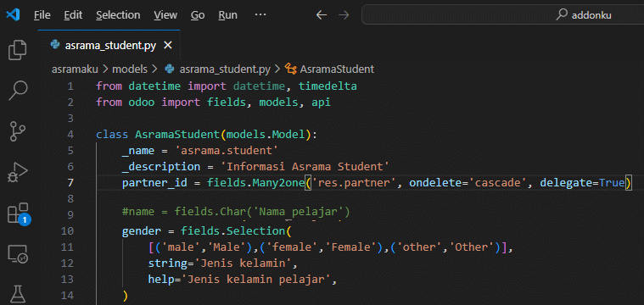644x305 pixels.
Task: Open the Explorer view in activity bar
Action: point(18,50)
